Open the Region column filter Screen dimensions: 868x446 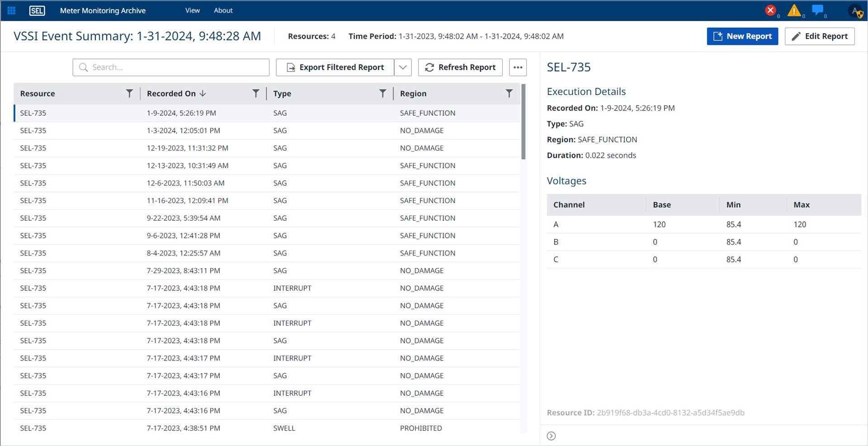[x=509, y=93]
